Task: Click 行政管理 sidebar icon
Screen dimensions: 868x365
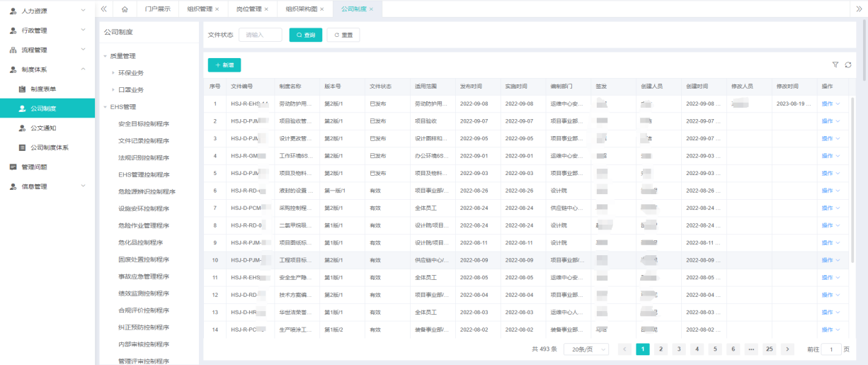Action: (x=13, y=30)
